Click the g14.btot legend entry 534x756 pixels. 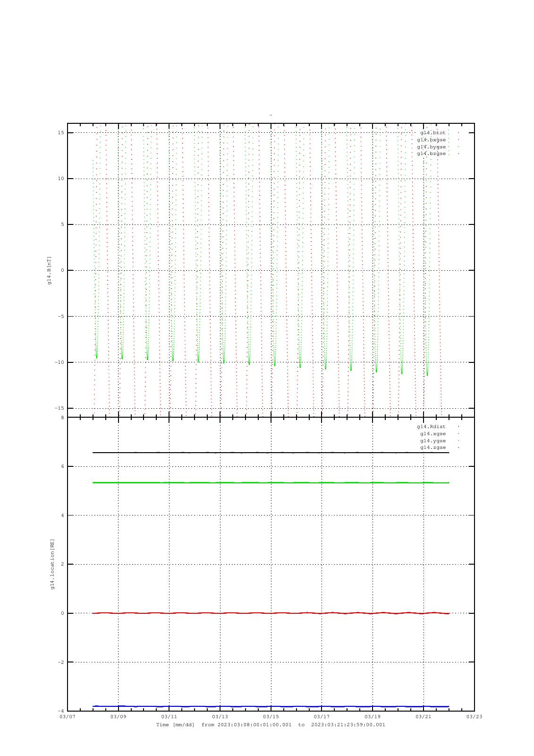coord(432,133)
